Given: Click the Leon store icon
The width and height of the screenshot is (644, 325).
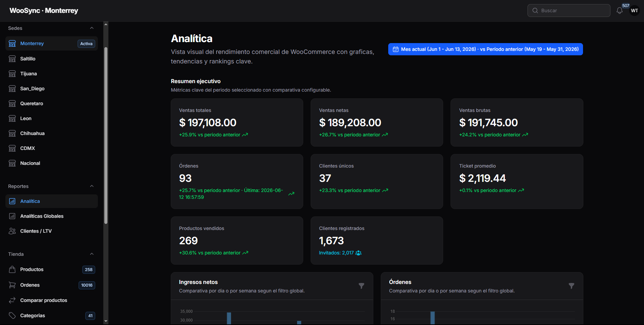Looking at the screenshot, I should tap(12, 118).
